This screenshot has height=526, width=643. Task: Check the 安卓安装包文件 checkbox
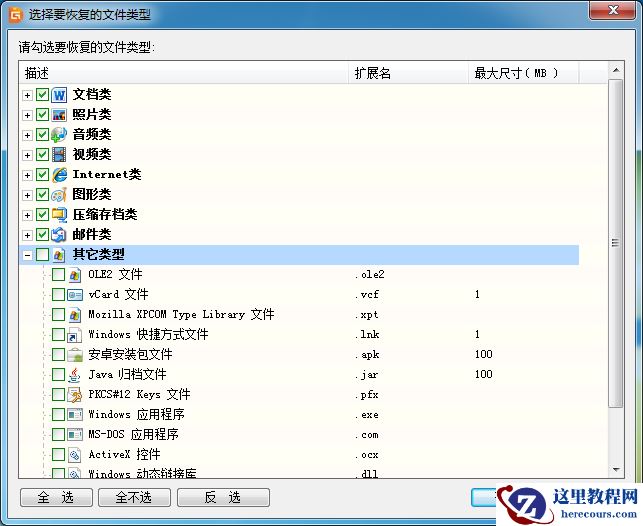[x=58, y=355]
